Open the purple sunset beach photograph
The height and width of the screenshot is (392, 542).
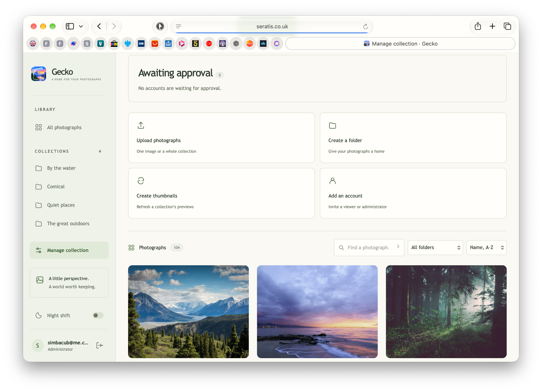[x=317, y=312]
